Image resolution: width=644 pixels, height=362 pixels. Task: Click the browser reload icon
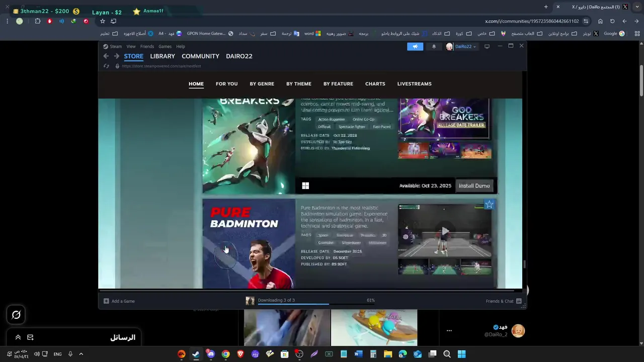(612, 21)
